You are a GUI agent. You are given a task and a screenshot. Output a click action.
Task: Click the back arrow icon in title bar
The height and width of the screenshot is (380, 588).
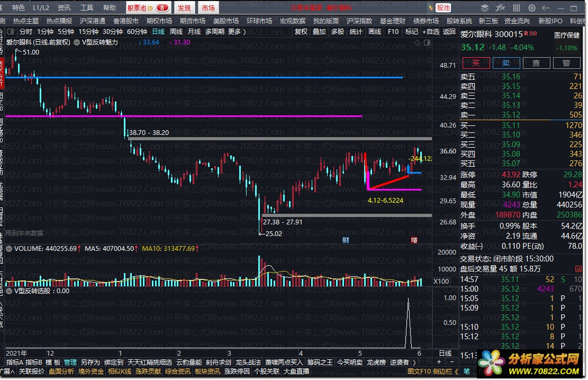point(546,8)
